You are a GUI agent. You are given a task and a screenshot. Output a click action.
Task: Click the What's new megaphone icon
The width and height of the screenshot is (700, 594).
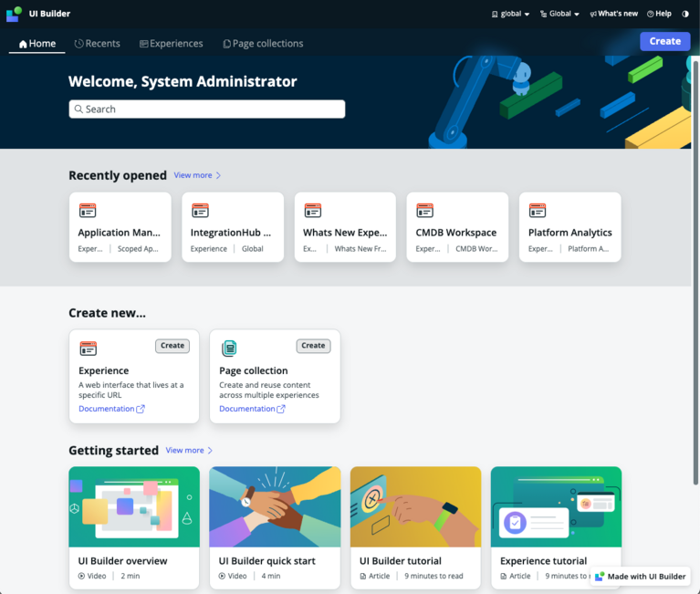point(593,15)
